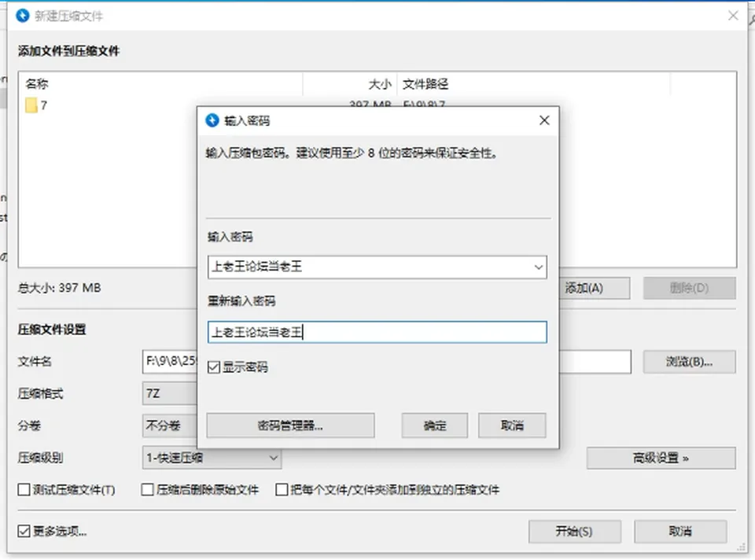Open the 压缩格式 7Z dropdown
The image size is (755, 560).
(x=170, y=393)
